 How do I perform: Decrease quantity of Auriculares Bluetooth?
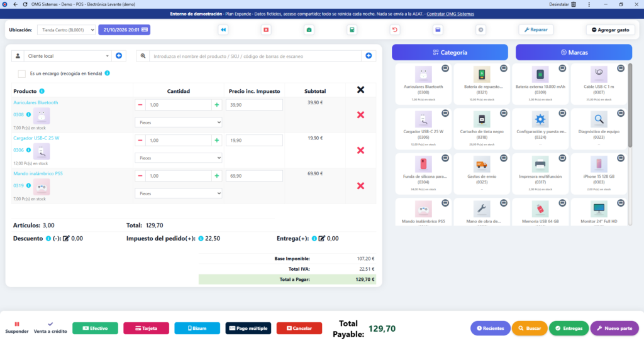point(140,105)
